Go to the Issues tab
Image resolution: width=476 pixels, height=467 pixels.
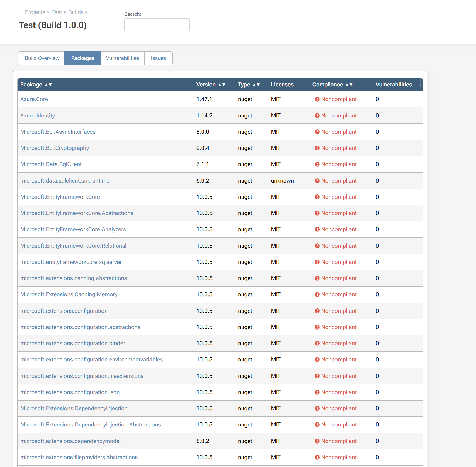pyautogui.click(x=158, y=58)
